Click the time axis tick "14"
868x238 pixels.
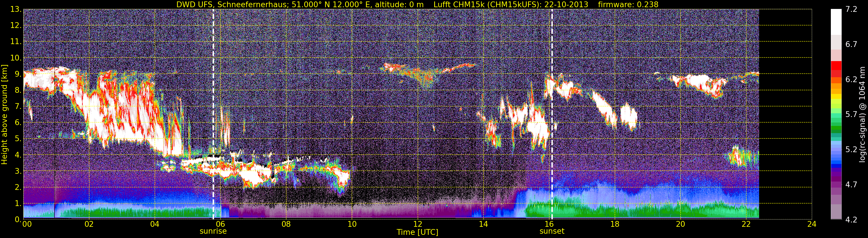483,224
